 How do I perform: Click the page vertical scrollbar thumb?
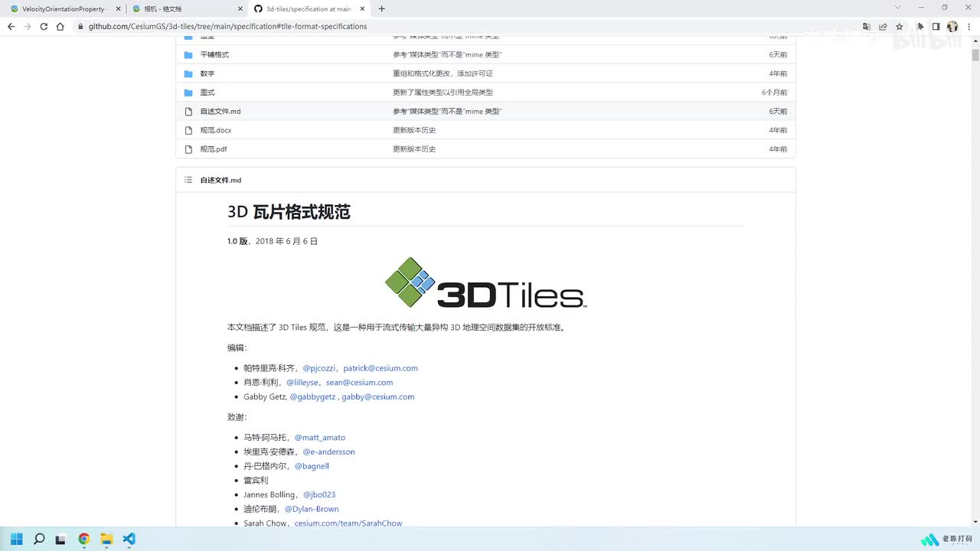(975, 55)
